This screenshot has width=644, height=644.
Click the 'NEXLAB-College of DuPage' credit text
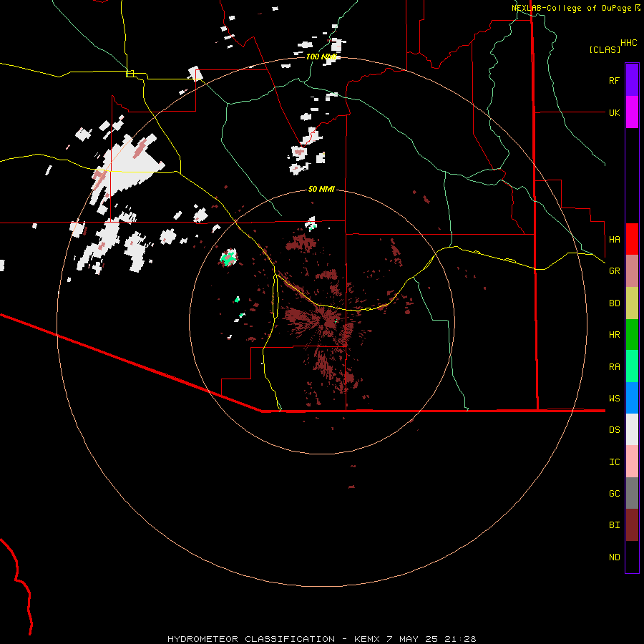pos(571,8)
